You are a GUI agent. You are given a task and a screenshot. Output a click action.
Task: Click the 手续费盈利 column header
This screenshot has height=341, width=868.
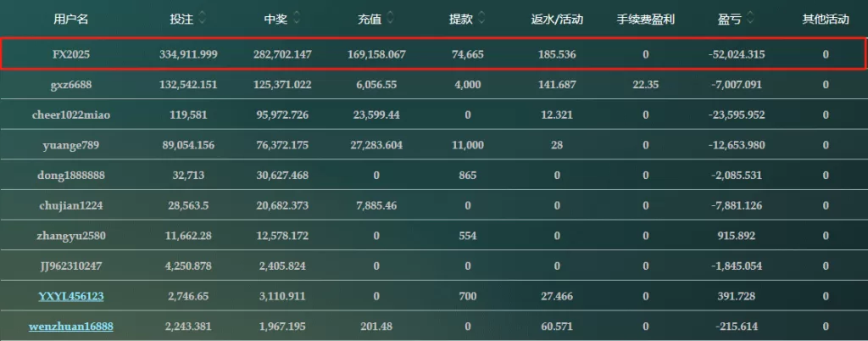(x=645, y=20)
